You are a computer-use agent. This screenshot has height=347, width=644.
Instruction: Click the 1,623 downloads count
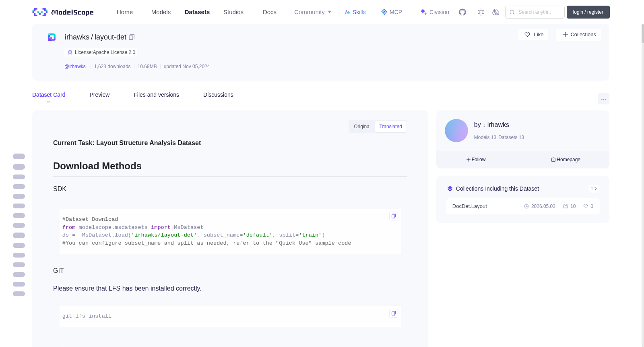(112, 66)
